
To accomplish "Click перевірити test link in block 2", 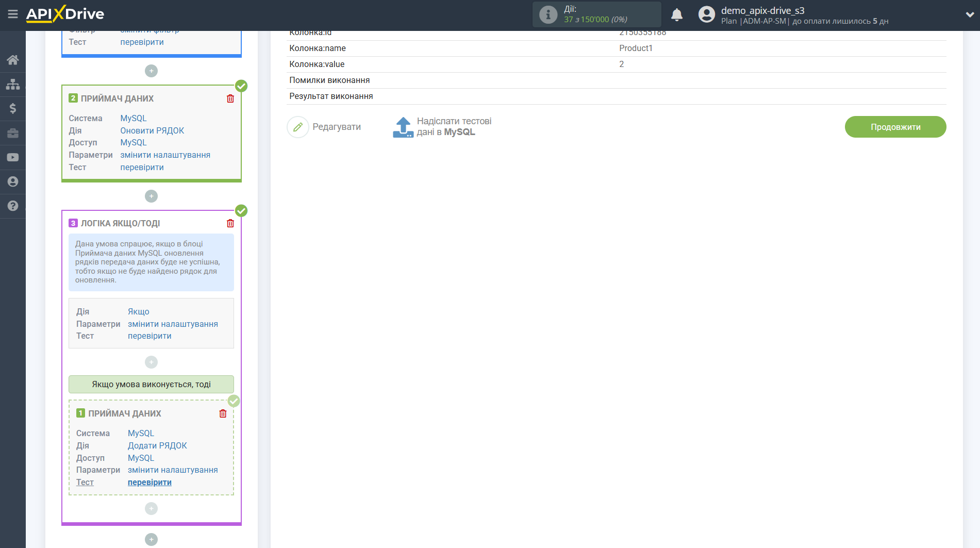I will tap(142, 167).
